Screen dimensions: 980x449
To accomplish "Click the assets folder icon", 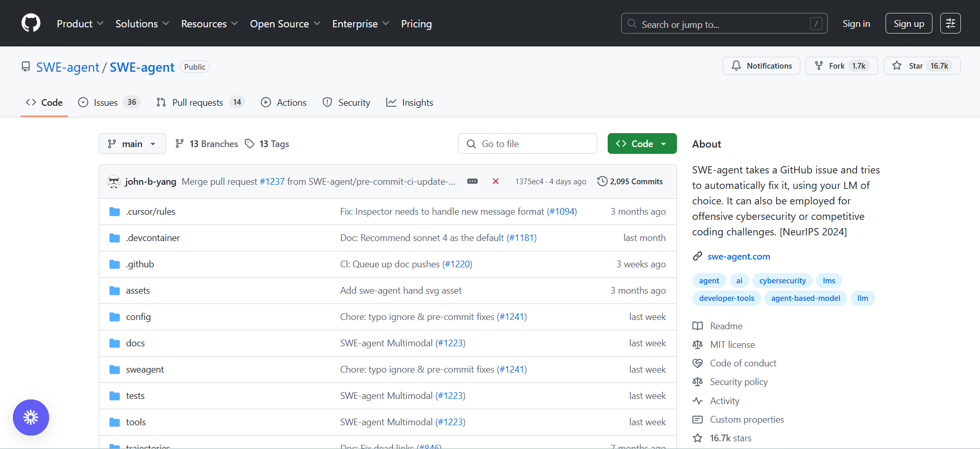I will click(115, 291).
